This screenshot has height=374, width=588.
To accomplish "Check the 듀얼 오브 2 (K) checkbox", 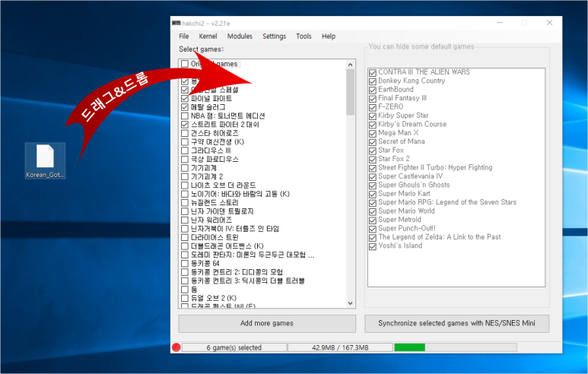I will (x=185, y=298).
